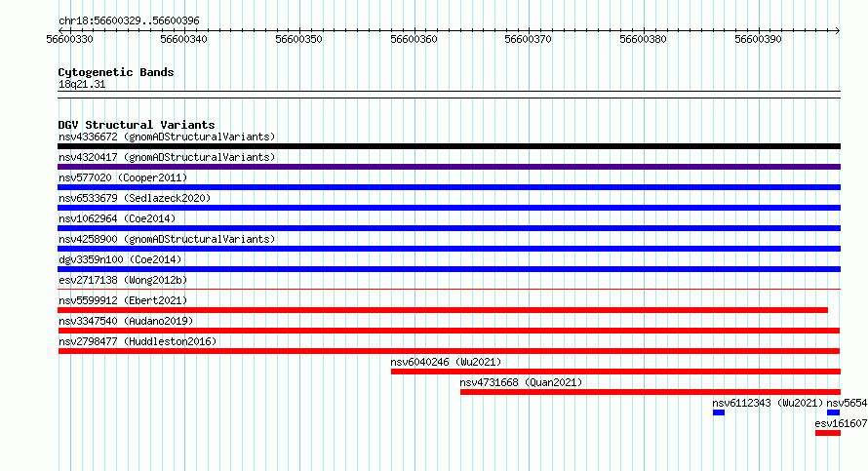
Task: Click the blue dgv3359n100 variant bar
Action: click(x=449, y=269)
